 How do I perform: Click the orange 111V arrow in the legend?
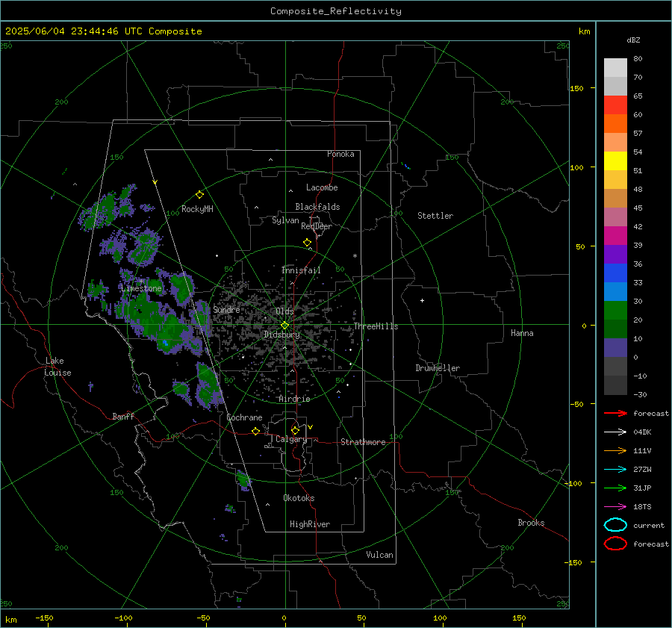615,450
